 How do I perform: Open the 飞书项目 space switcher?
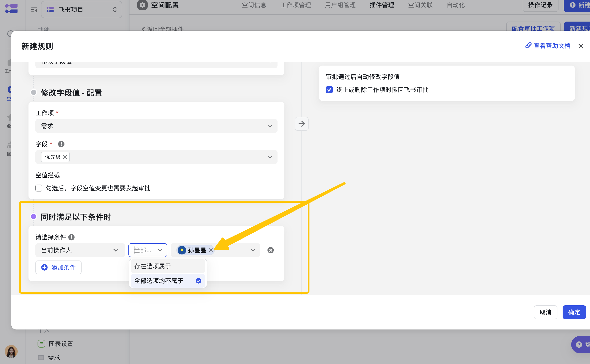pyautogui.click(x=81, y=9)
